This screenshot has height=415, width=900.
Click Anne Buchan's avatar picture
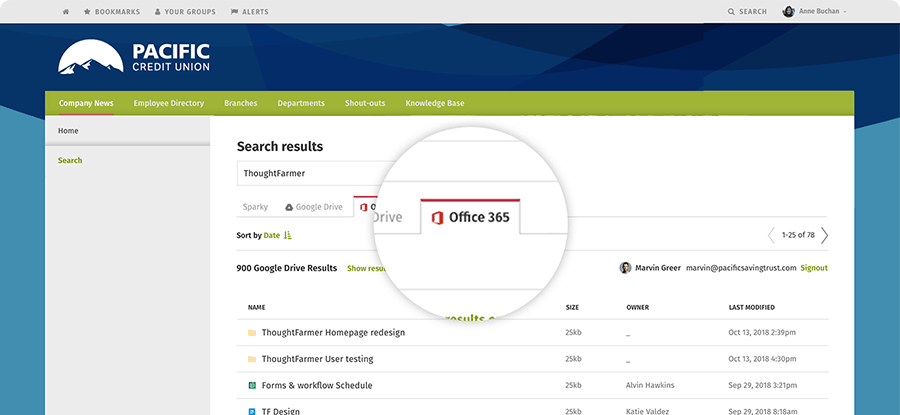click(x=789, y=11)
